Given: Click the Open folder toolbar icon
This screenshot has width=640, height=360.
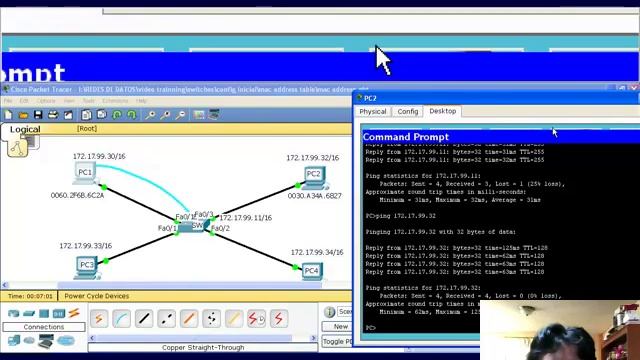Looking at the screenshot, I should pyautogui.click(x=23, y=115).
